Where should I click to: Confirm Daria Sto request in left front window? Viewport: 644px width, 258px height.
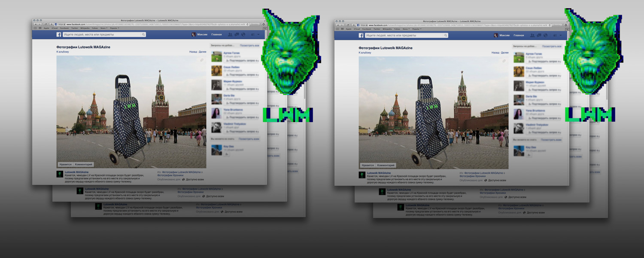click(242, 103)
